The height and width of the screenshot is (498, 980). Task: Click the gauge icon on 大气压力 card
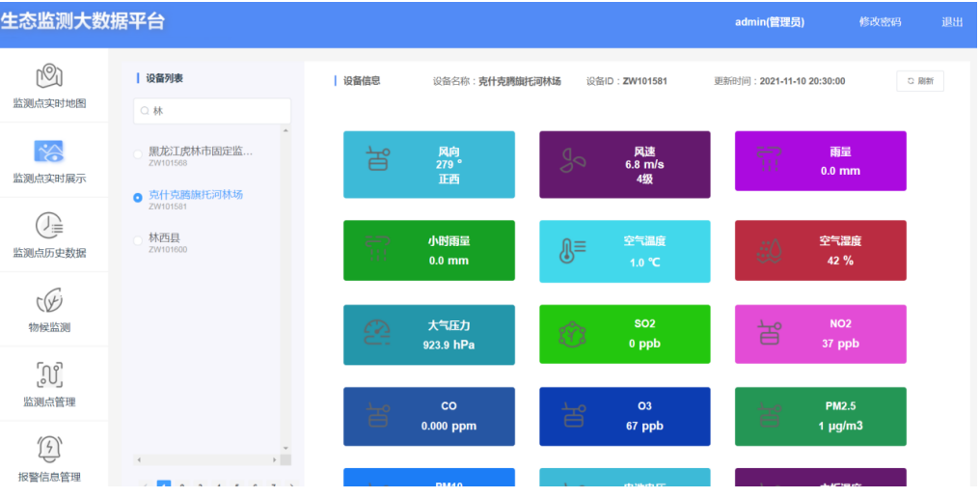click(376, 334)
